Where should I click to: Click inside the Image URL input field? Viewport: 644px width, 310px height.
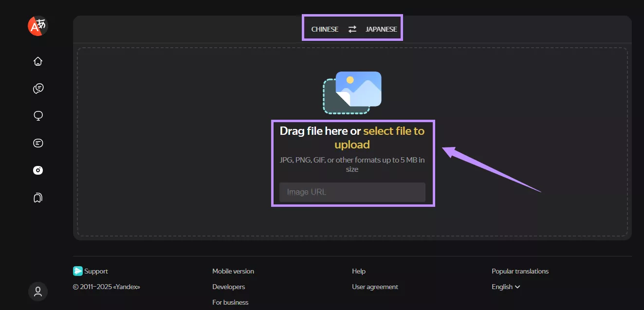click(x=351, y=192)
